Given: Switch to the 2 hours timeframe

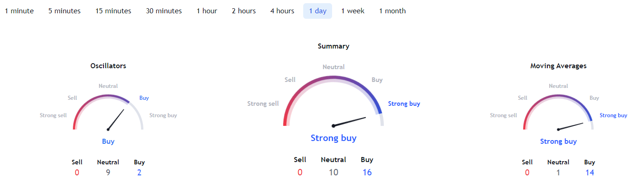Looking at the screenshot, I should tap(244, 11).
